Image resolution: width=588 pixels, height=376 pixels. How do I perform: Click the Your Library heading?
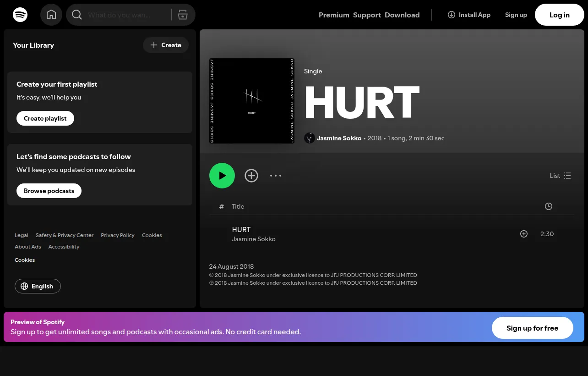[33, 45]
